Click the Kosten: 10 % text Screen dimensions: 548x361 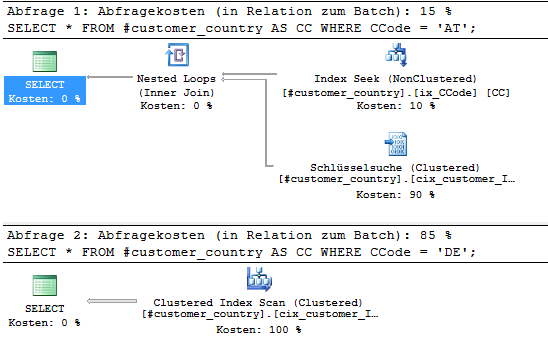(x=396, y=106)
